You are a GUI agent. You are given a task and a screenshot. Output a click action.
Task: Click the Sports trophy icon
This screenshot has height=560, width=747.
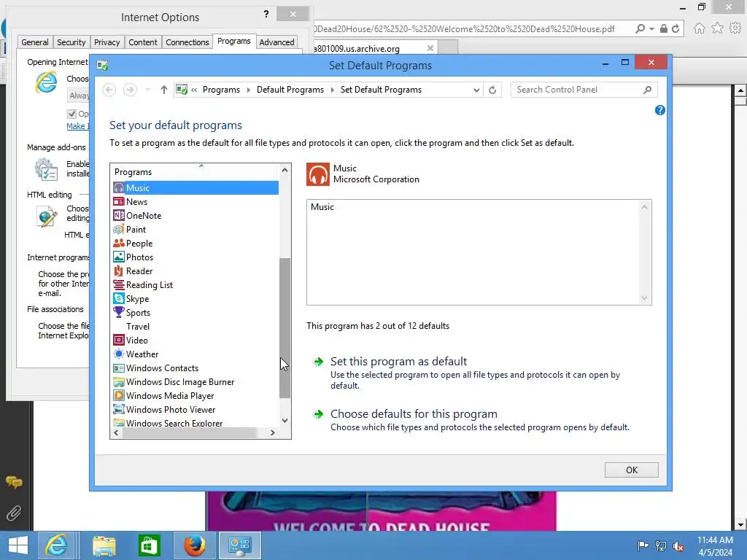(119, 312)
